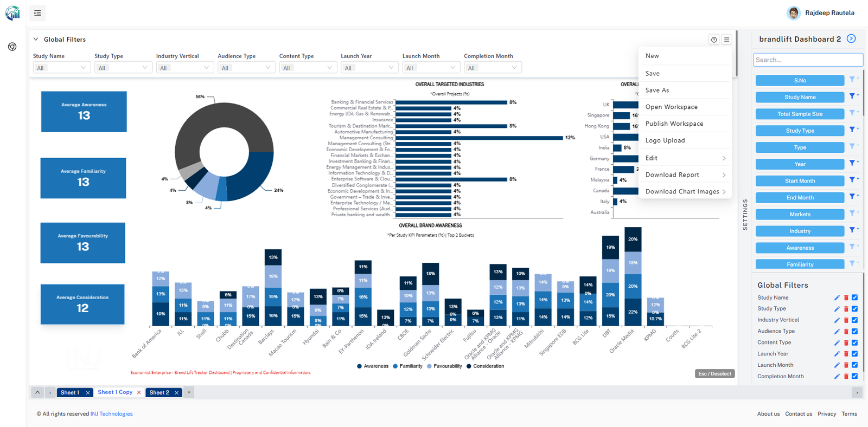Viewport: 868px width, 427px height.
Task: Expand Download Report submenu
Action: 685,174
